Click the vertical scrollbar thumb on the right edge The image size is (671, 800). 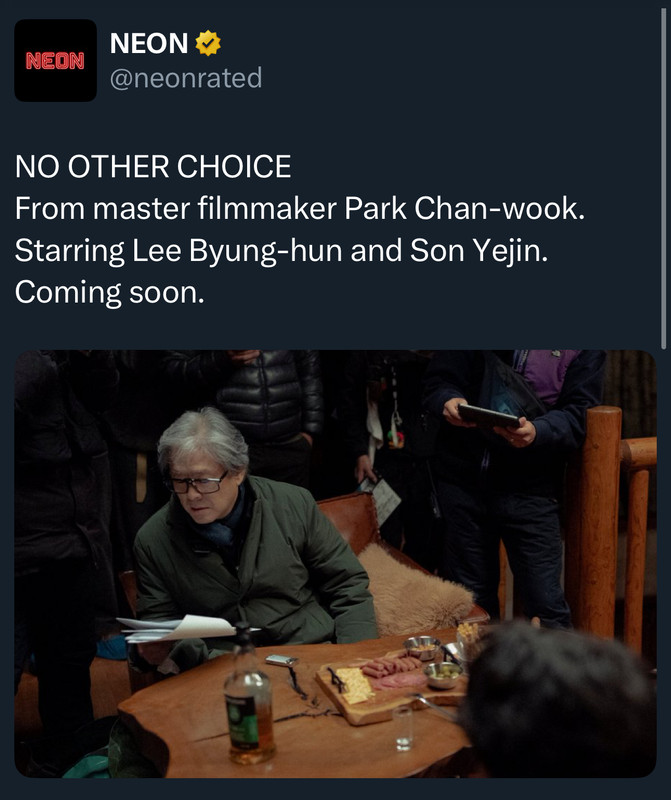pyautogui.click(x=664, y=179)
